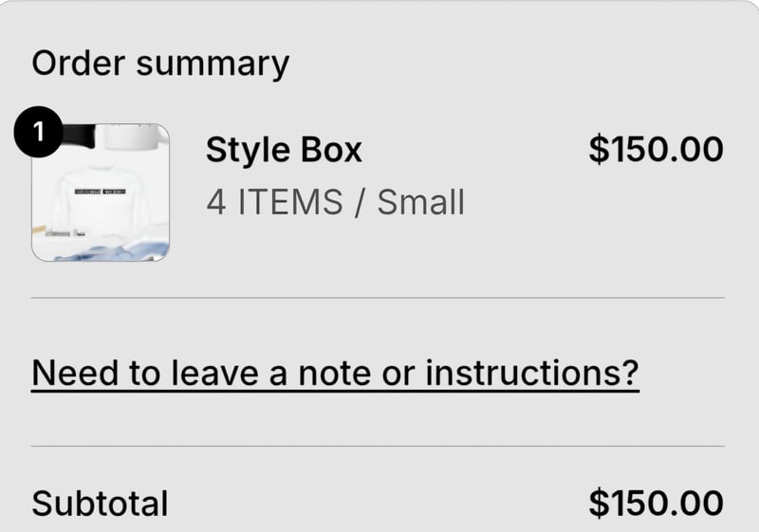The height and width of the screenshot is (532, 759).
Task: Click the divider line below Style Box
Action: pyautogui.click(x=378, y=298)
